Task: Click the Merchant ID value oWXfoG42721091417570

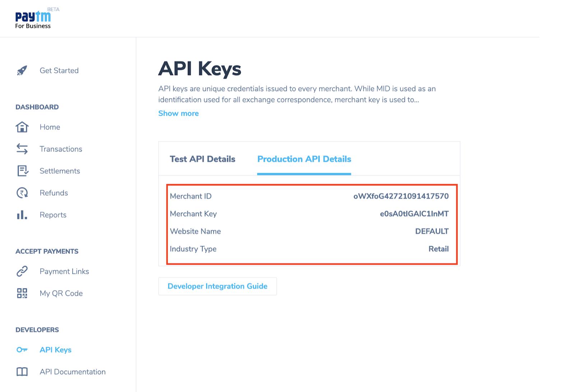Action: click(x=401, y=196)
